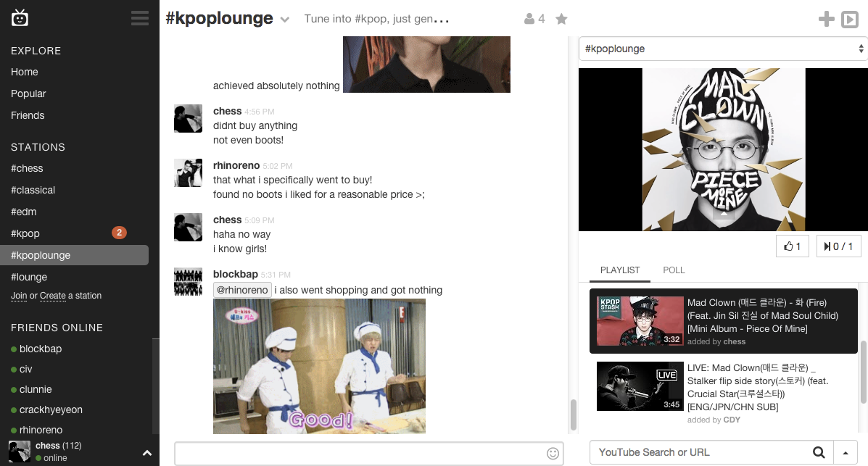868x466 pixels.
Task: Click the playlist scrollbar handle
Action: pos(862,372)
